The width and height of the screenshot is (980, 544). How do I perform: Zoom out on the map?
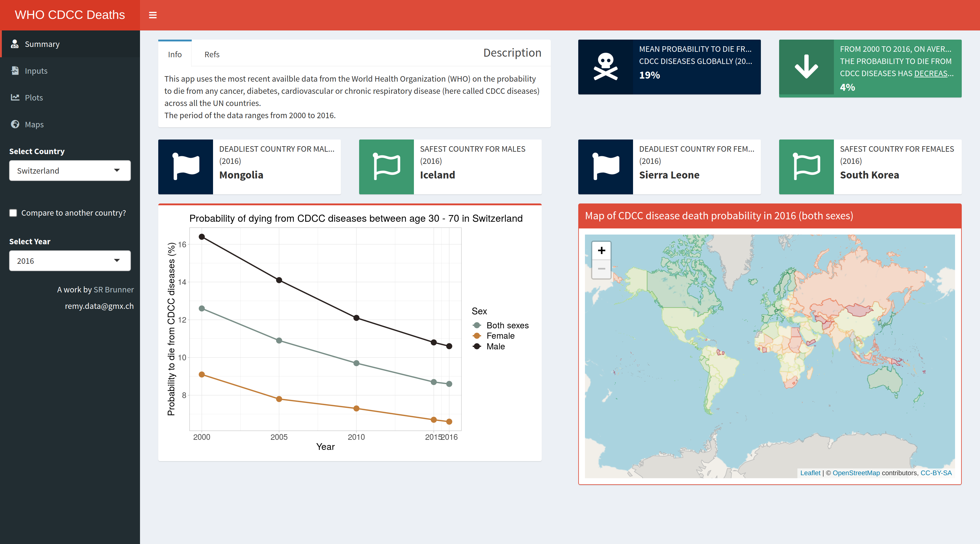coord(601,269)
